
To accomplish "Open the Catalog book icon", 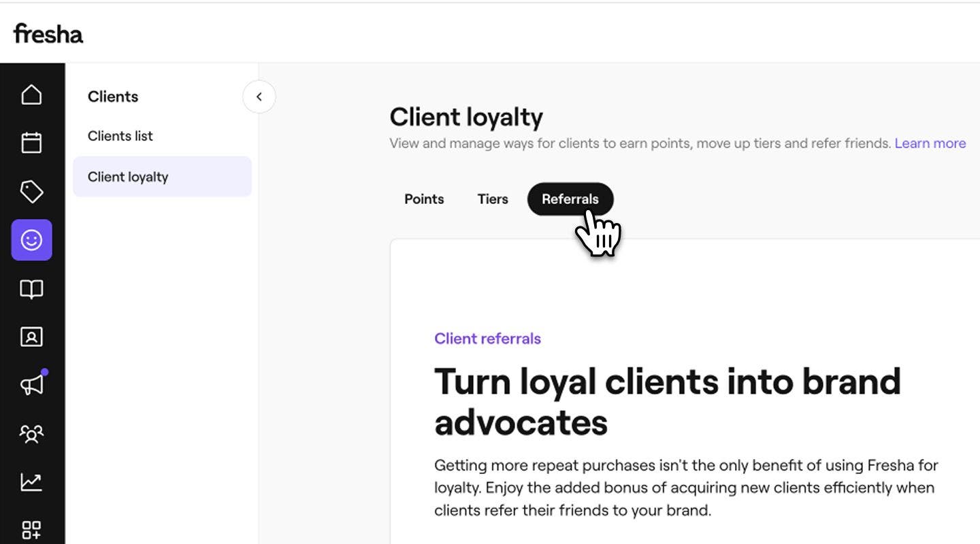I will (x=31, y=288).
